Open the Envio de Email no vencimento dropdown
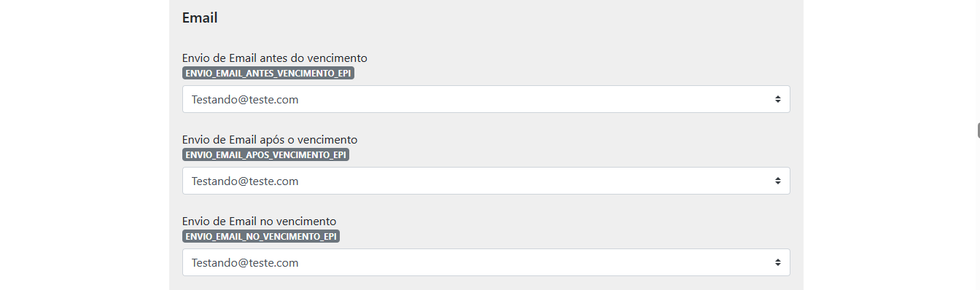The image size is (980, 290). pos(486,262)
